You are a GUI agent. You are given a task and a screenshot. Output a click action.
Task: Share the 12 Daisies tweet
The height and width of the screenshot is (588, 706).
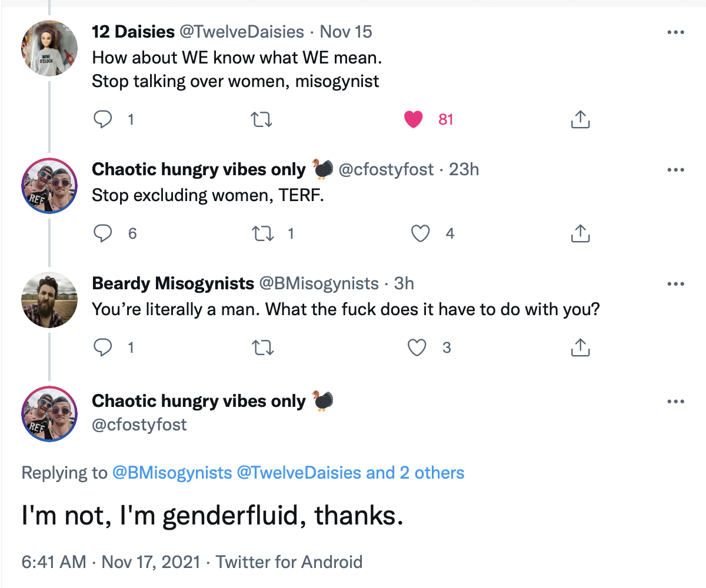[580, 119]
